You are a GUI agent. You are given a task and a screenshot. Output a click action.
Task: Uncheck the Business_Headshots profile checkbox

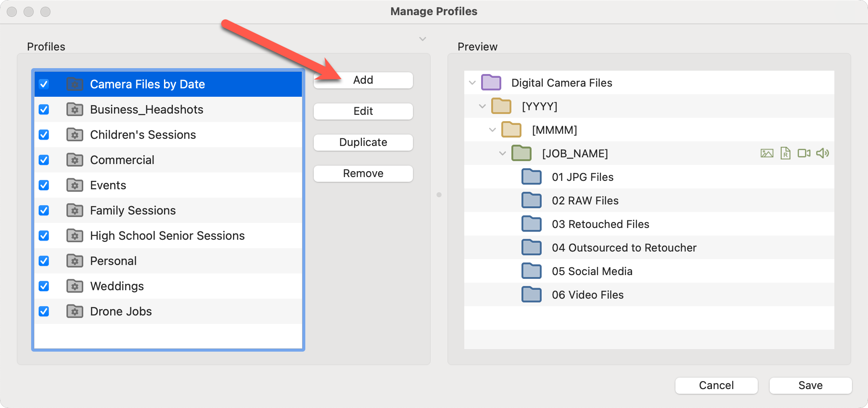click(x=44, y=109)
